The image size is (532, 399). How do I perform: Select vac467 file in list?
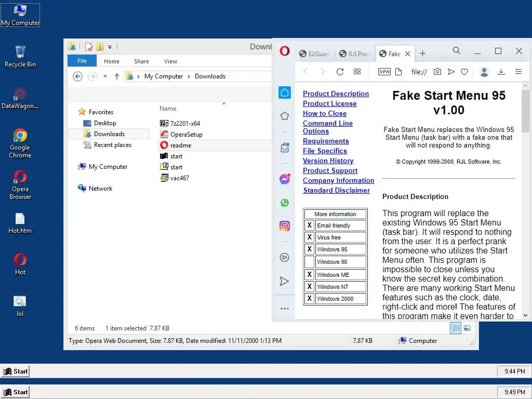click(x=180, y=178)
